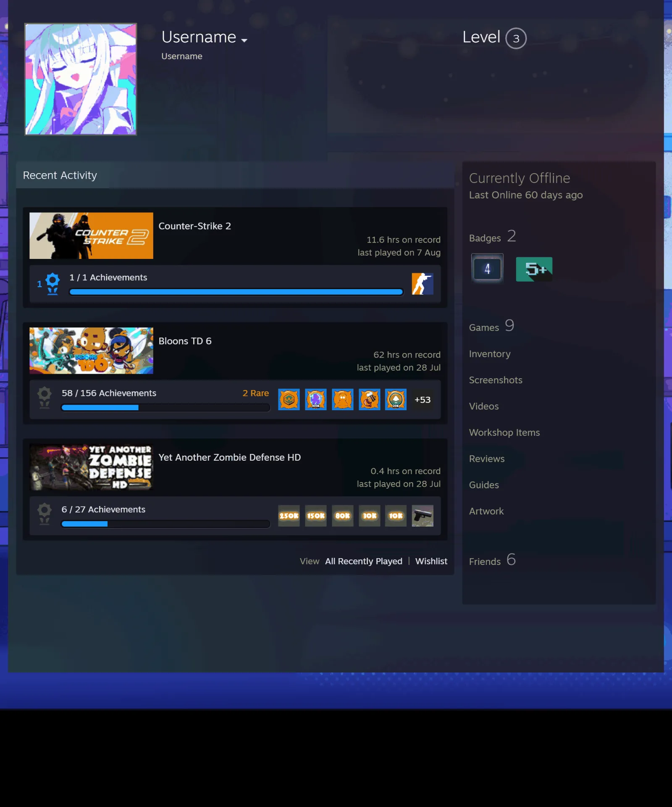
Task: Open 58 / 156 Achievements progress bar
Action: [x=165, y=408]
